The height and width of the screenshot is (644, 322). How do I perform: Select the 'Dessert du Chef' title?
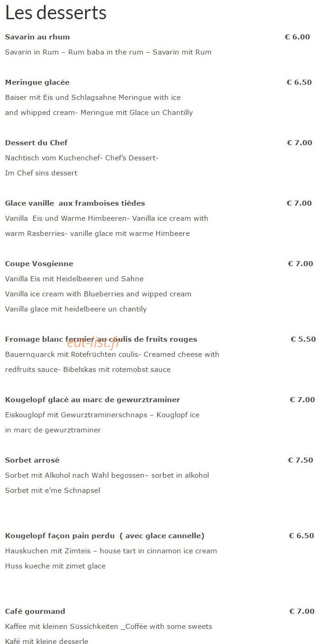pos(37,142)
